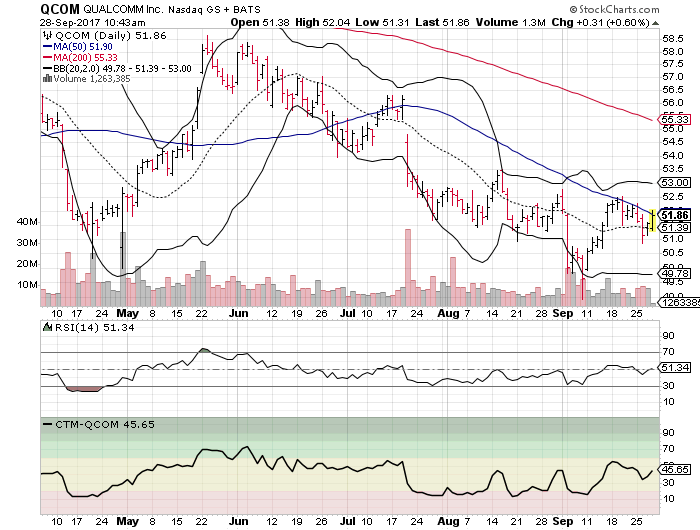The width and height of the screenshot is (700, 530).
Task: Click the bold 51.86 last price tag
Action: click(675, 216)
